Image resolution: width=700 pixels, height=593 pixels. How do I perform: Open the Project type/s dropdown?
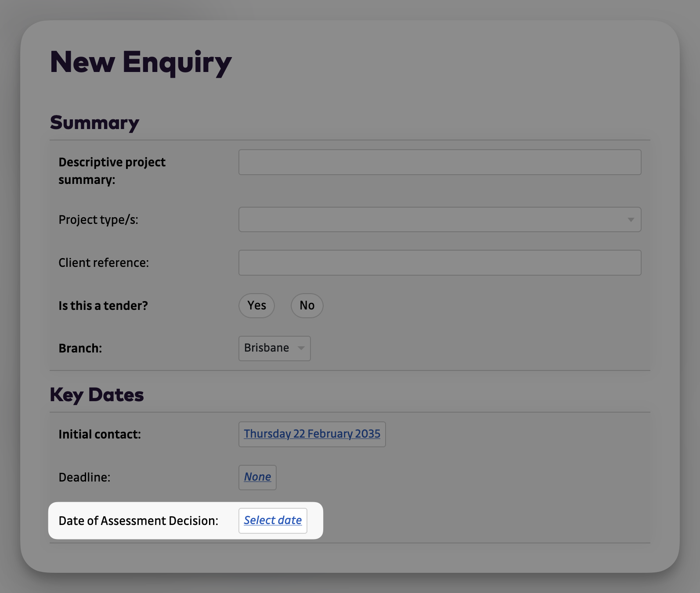439,219
